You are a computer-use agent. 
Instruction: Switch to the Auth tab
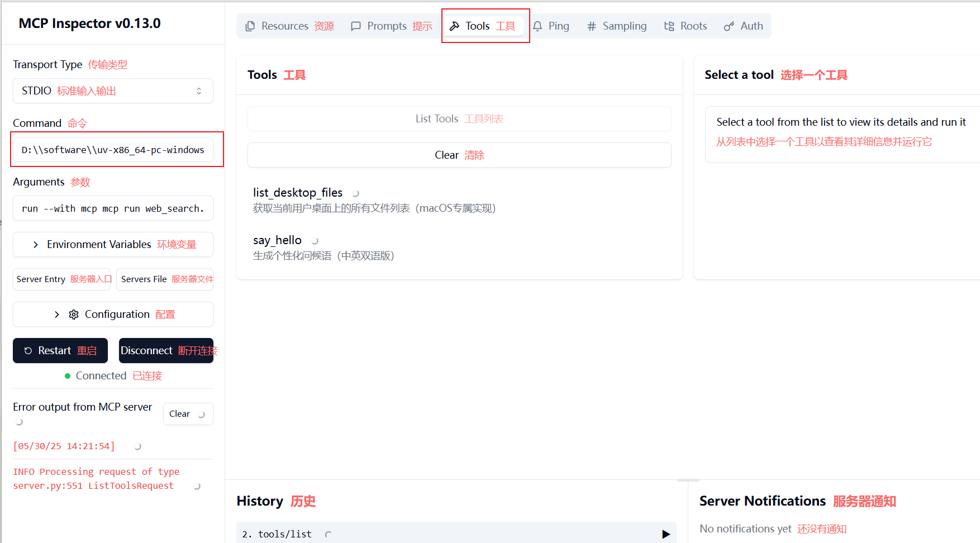(x=743, y=26)
